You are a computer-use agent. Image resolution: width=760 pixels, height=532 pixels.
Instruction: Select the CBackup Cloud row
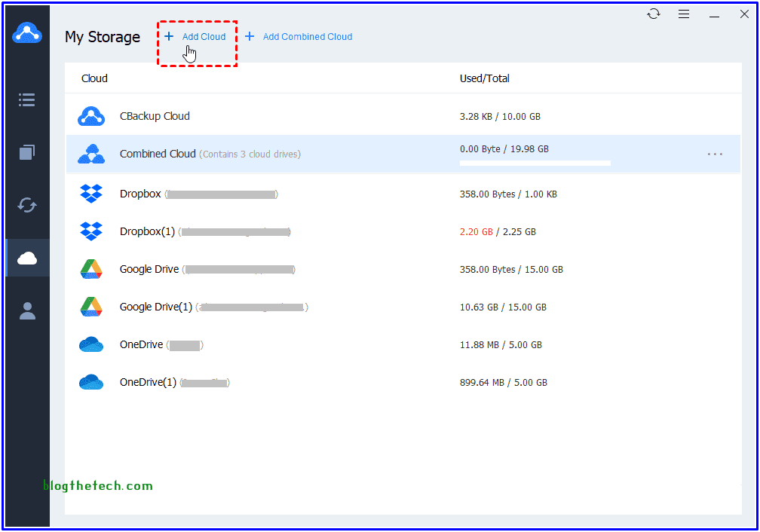pyautogui.click(x=155, y=117)
